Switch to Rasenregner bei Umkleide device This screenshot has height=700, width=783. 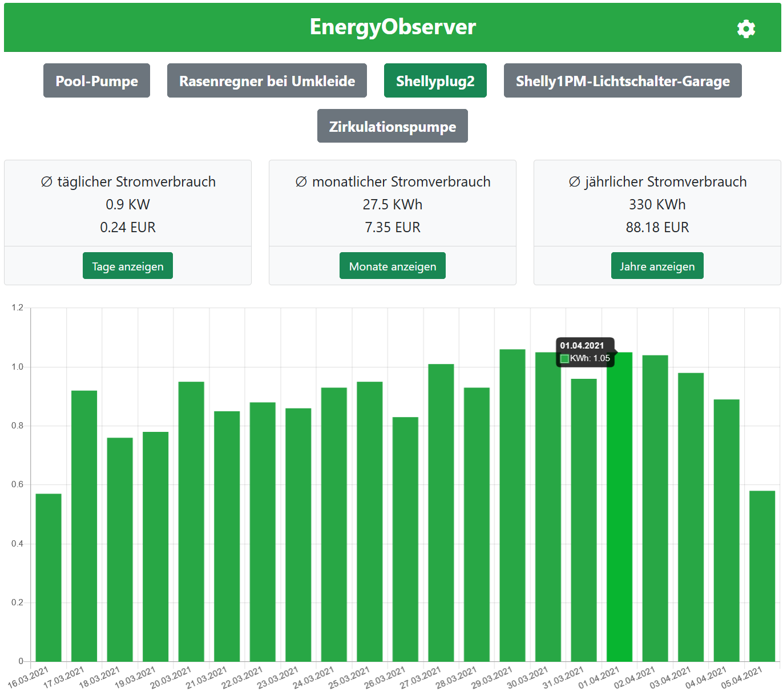(267, 81)
